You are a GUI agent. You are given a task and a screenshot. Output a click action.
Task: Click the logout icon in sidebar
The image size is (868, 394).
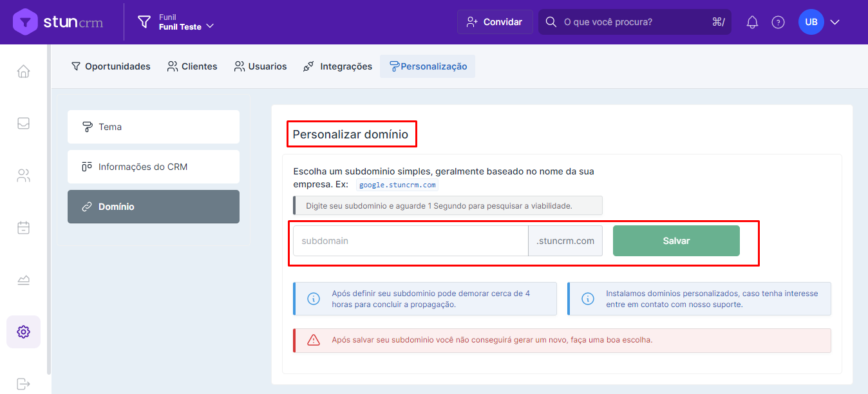(x=24, y=384)
